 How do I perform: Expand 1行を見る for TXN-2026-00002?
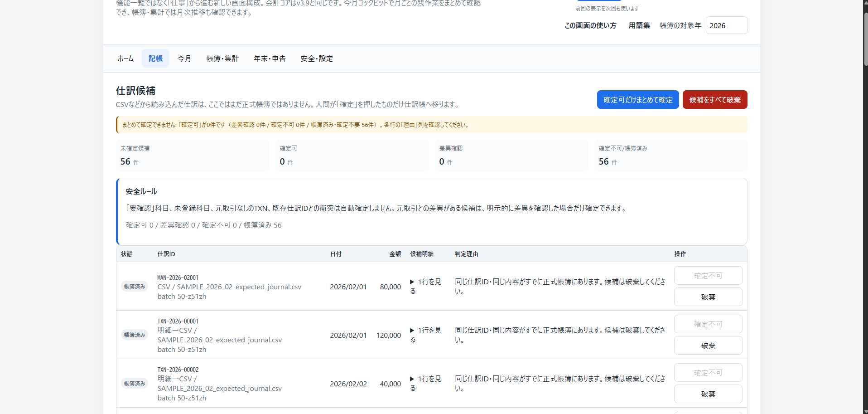click(x=426, y=383)
